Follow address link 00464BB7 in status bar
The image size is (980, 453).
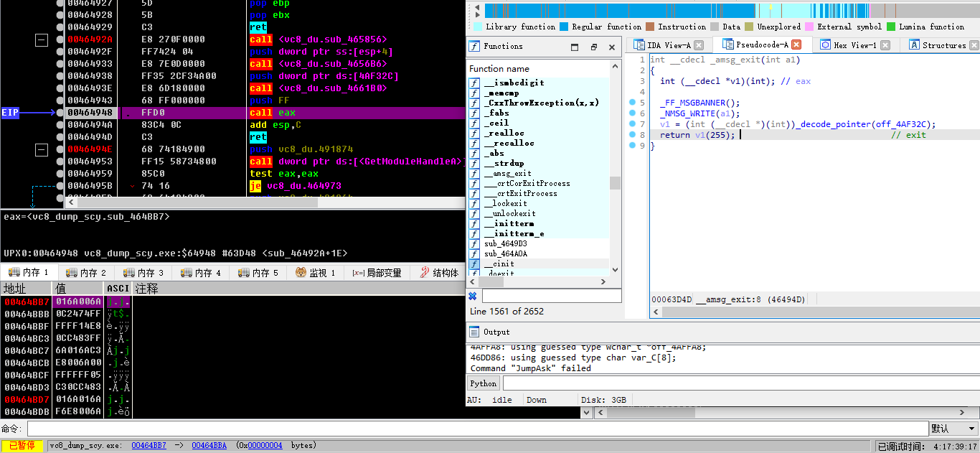149,445
